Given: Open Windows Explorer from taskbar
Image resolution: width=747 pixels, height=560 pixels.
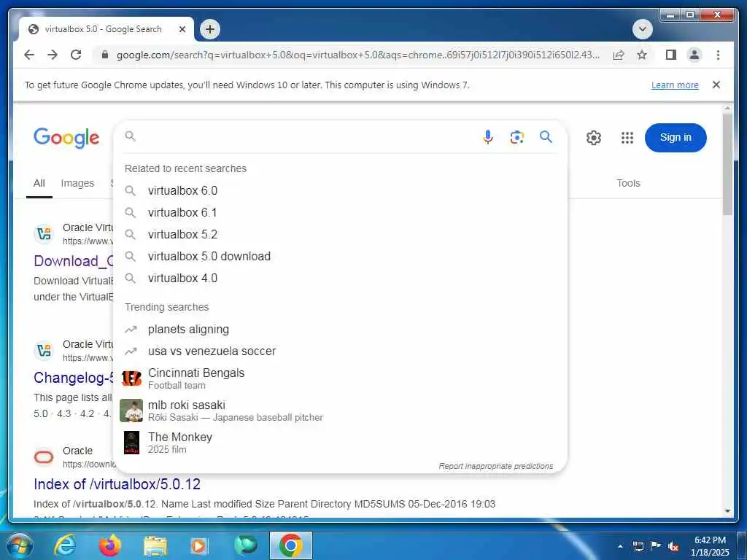Looking at the screenshot, I should pos(155,545).
